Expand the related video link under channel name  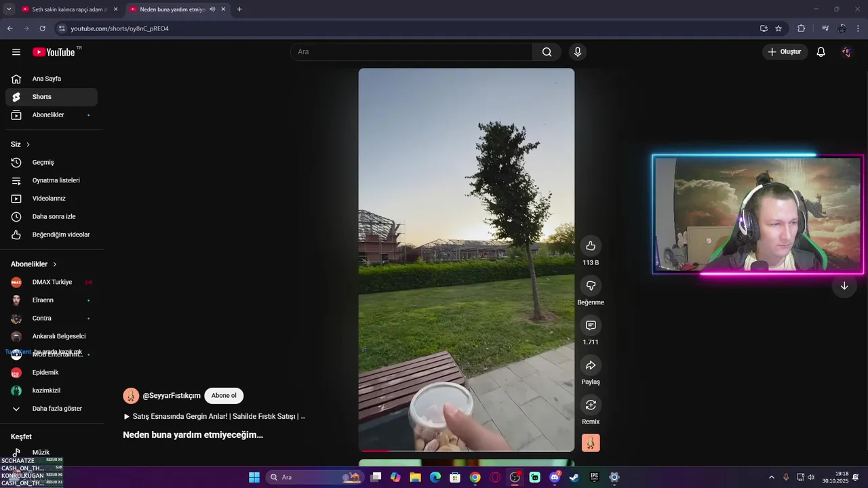[214, 417]
